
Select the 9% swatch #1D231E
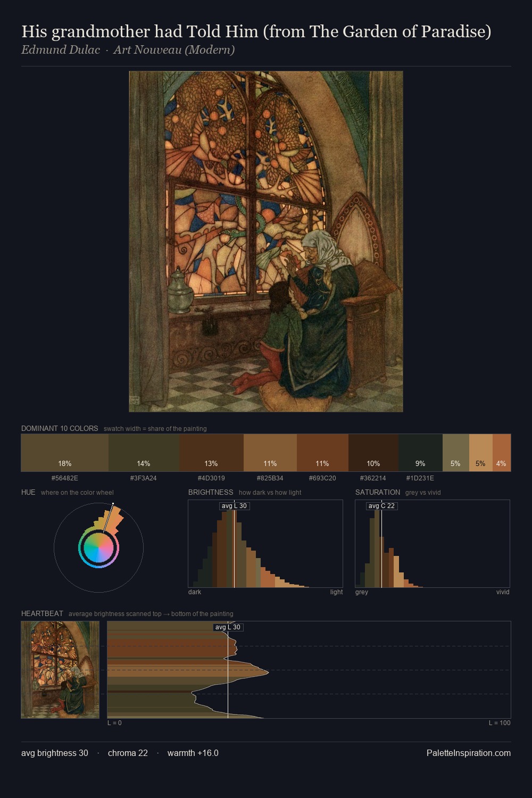pyautogui.click(x=420, y=453)
